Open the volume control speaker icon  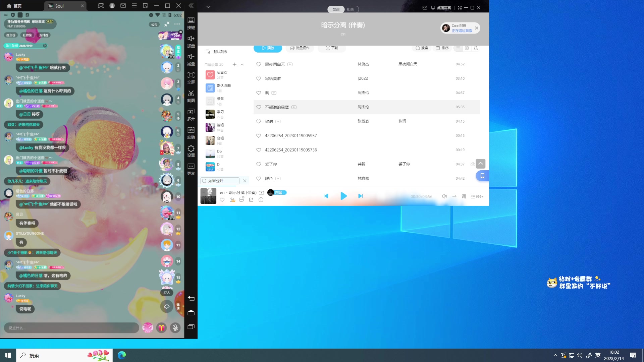click(444, 196)
